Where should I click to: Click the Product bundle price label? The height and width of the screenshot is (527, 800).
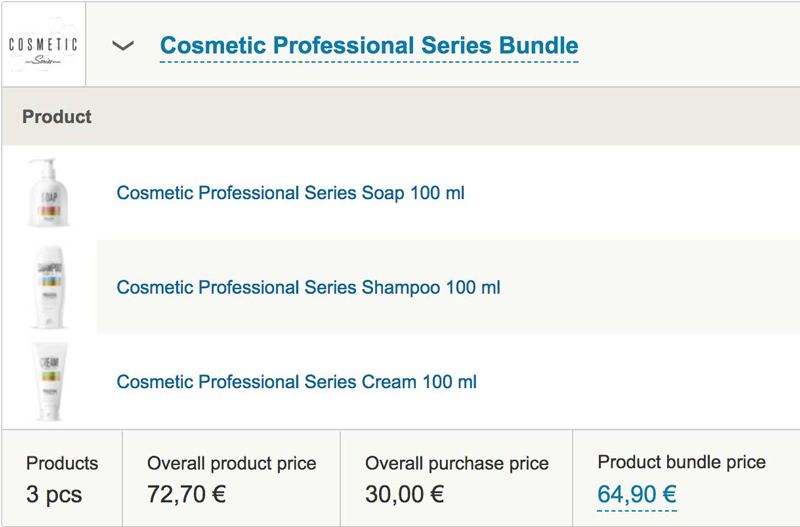pyautogui.click(x=681, y=462)
